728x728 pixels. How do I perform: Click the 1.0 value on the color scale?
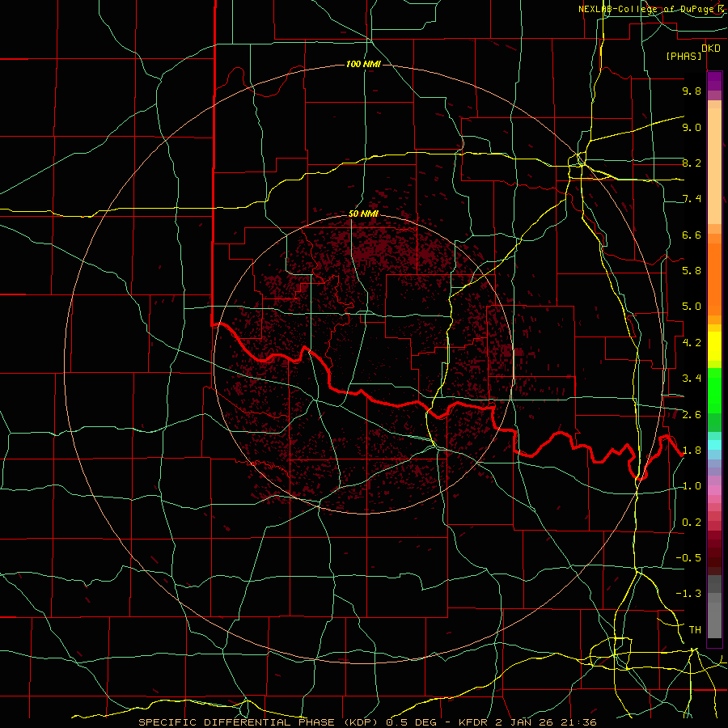click(x=692, y=486)
